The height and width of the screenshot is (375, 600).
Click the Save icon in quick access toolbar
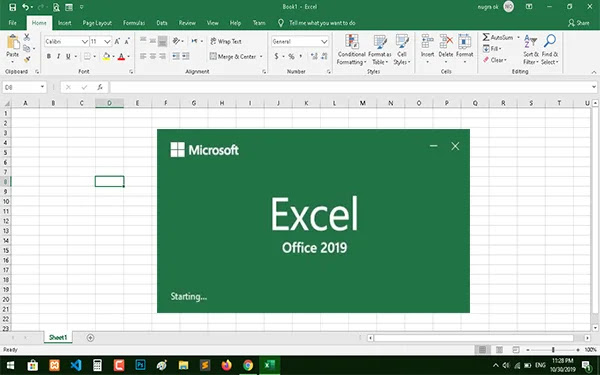pyautogui.click(x=12, y=7)
